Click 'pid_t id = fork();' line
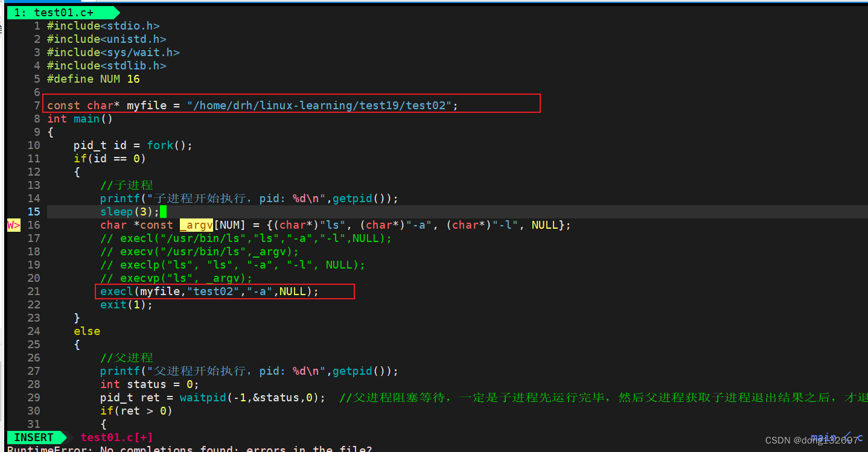The image size is (868, 452). 133,145
